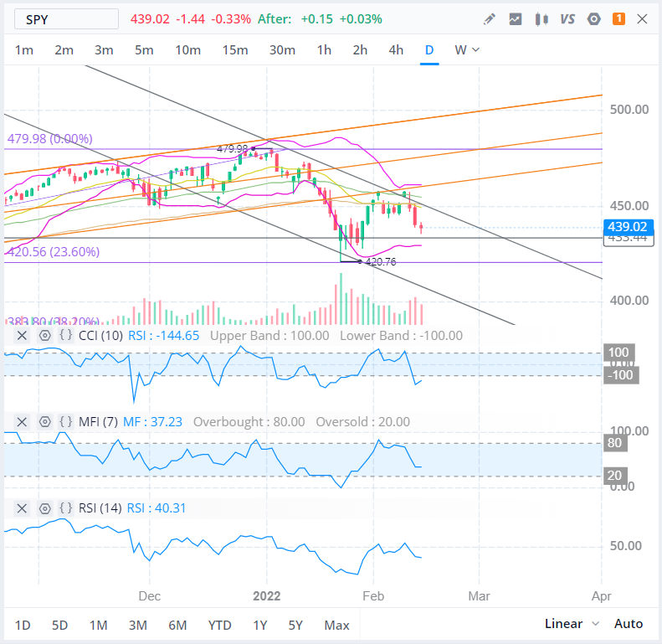
Task: Click the Upper Band : 100.00 text
Action: pyautogui.click(x=269, y=336)
